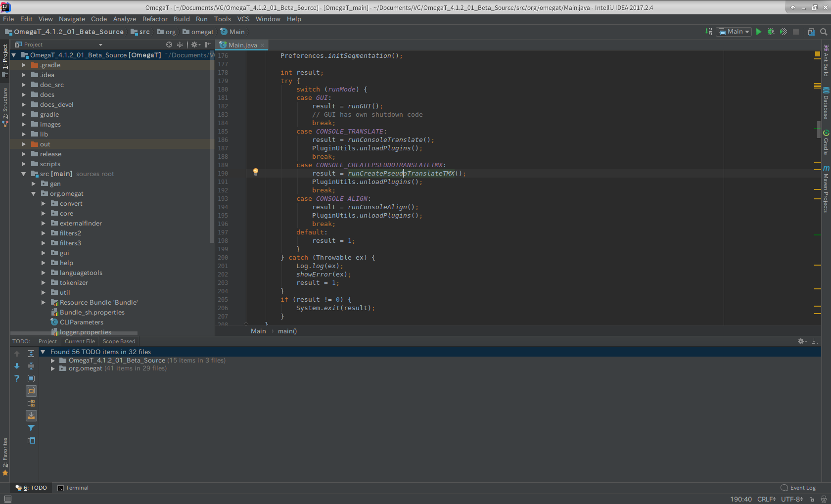Switch to Scope Based TODO tab
831x504 pixels.
(119, 341)
